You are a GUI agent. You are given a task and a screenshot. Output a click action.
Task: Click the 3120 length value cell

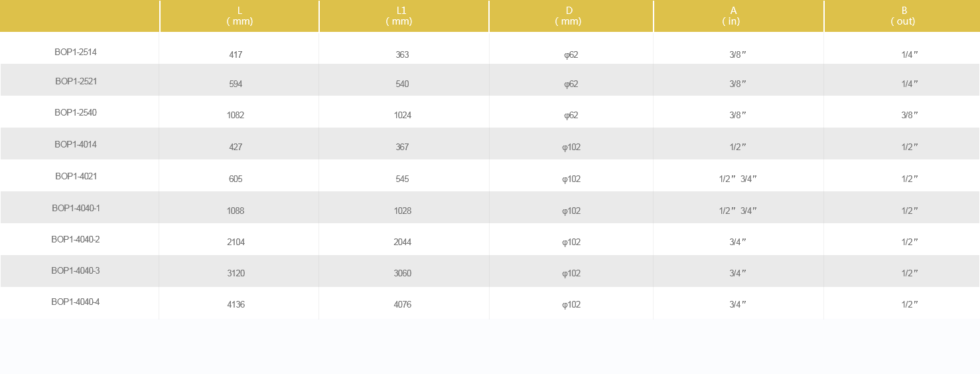(236, 274)
